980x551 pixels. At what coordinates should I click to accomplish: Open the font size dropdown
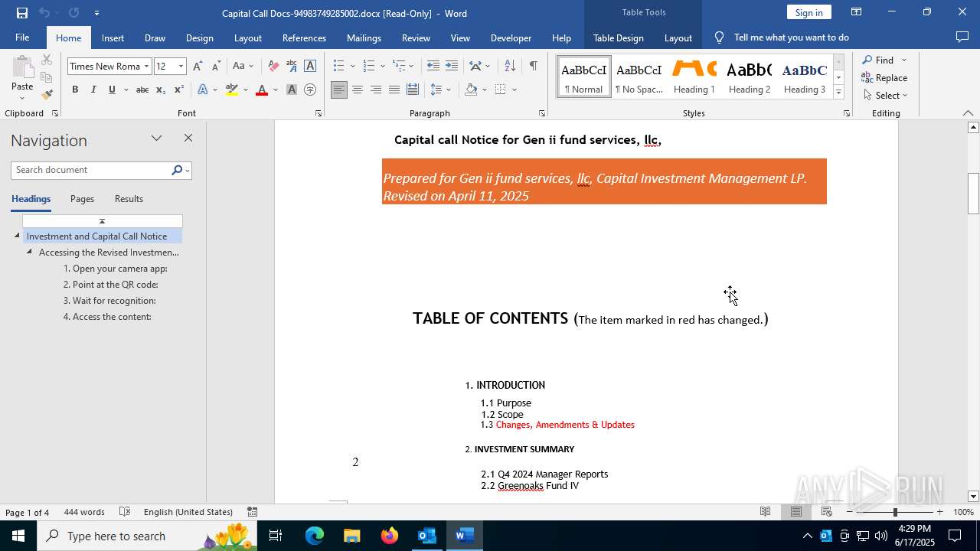[x=181, y=67]
